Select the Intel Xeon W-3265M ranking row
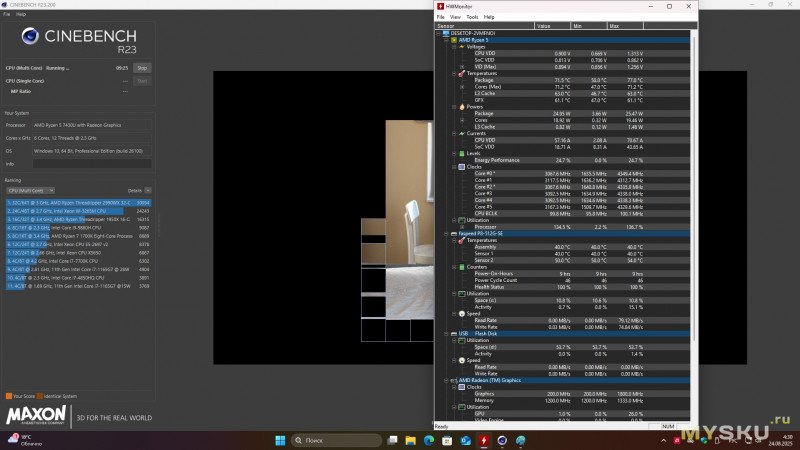800x450 pixels. pyautogui.click(x=78, y=211)
